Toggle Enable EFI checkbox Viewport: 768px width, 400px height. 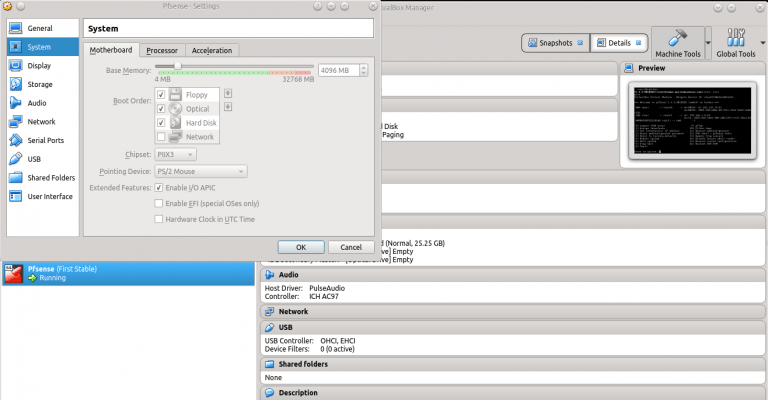pyautogui.click(x=159, y=203)
